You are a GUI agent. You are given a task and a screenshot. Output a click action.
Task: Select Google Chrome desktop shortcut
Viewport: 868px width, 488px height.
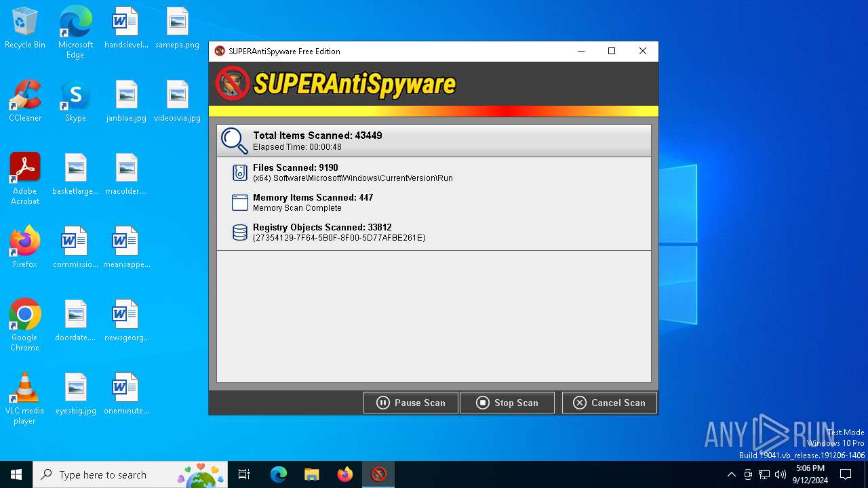[25, 325]
